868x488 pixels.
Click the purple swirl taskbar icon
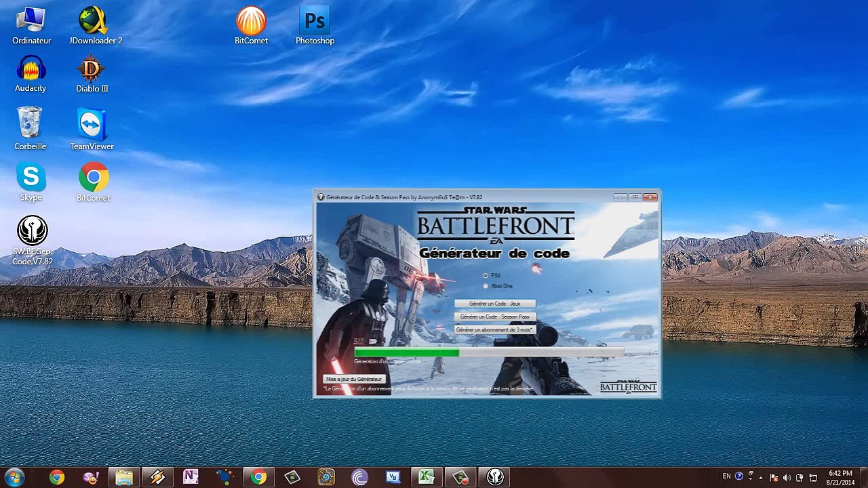point(359,477)
